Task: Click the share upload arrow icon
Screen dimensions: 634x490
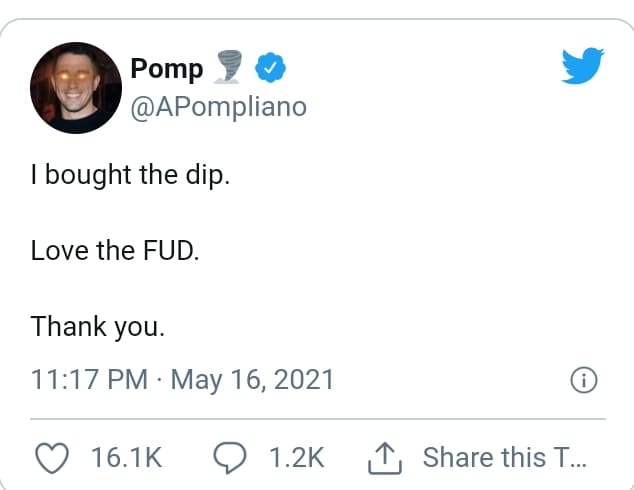Action: [x=385, y=458]
